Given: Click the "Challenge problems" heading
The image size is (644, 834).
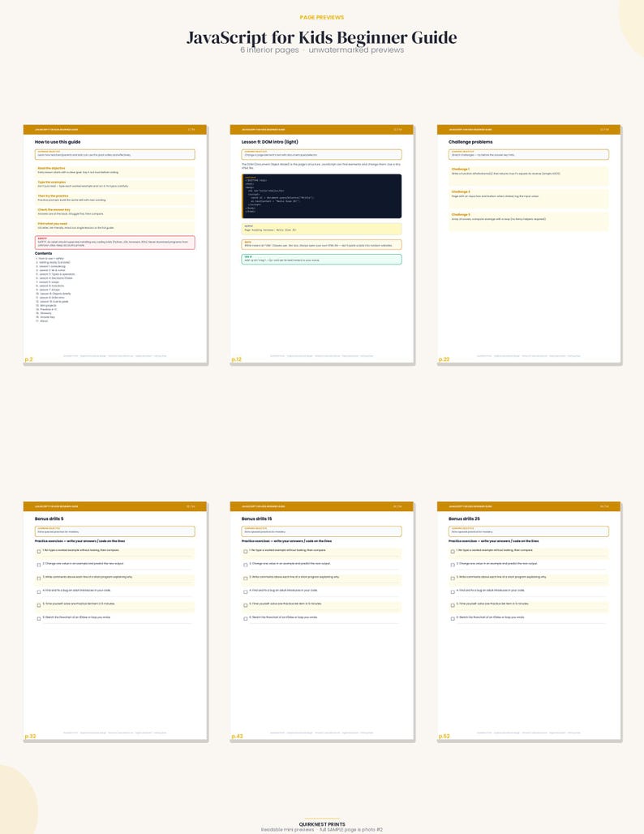Looking at the screenshot, I should click(470, 142).
